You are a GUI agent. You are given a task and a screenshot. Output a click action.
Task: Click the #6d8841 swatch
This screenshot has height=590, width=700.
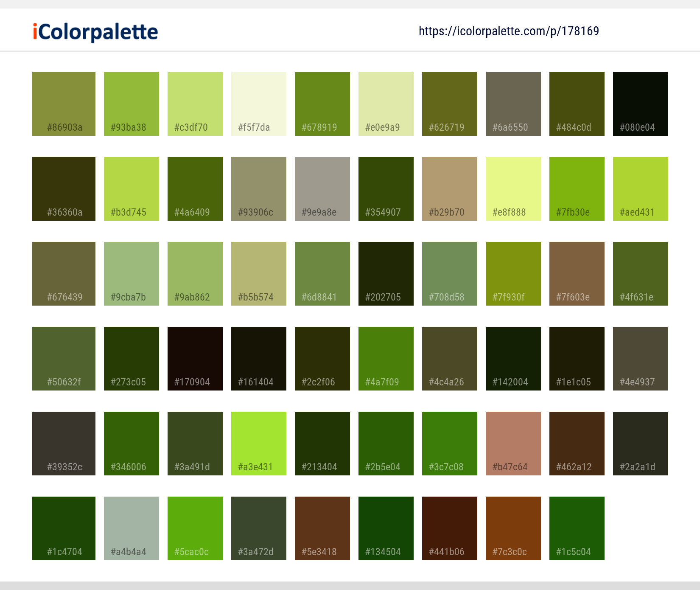(x=322, y=274)
